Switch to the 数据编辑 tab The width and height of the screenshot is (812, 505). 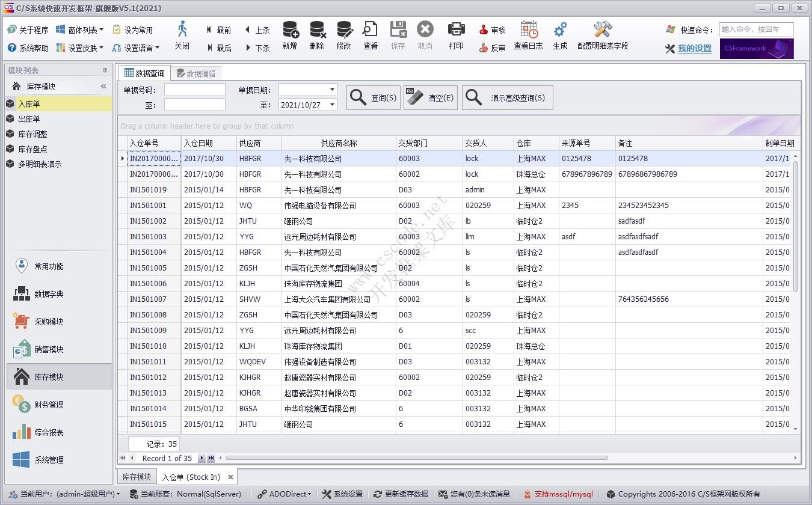(196, 74)
